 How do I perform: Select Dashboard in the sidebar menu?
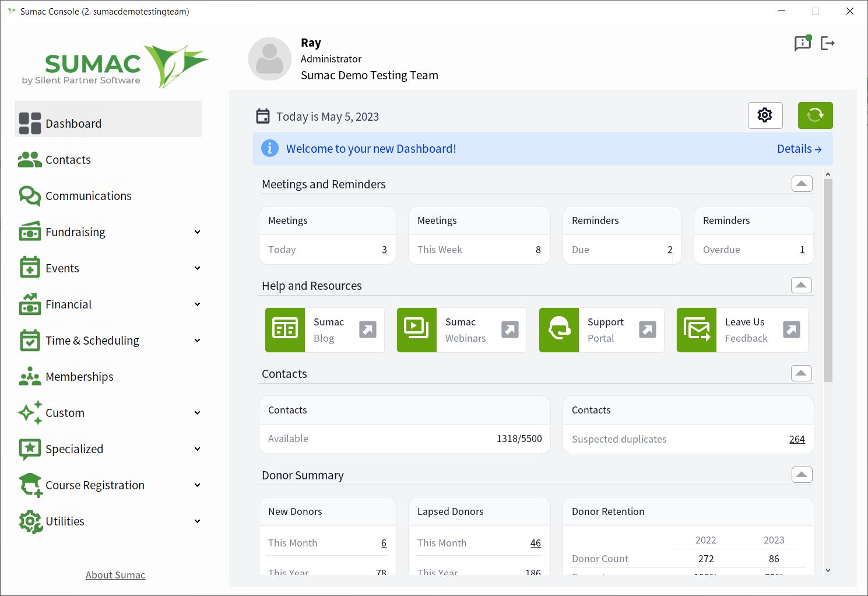point(108,119)
